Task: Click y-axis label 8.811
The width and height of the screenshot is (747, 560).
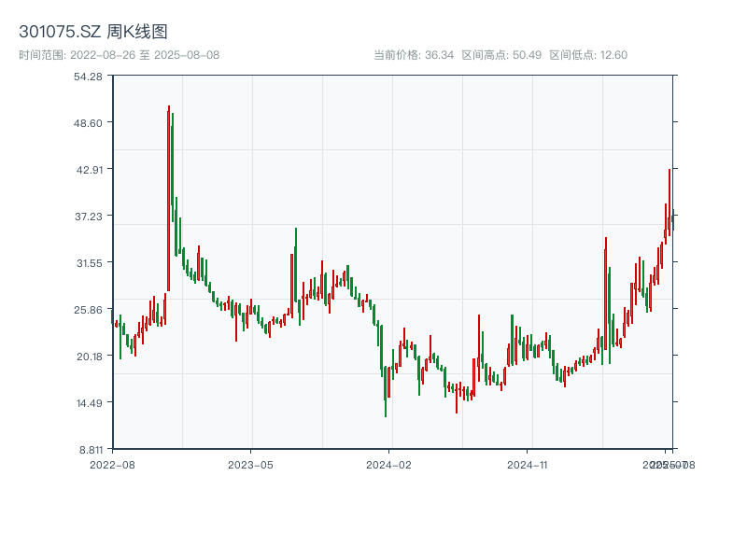Action: pos(91,450)
